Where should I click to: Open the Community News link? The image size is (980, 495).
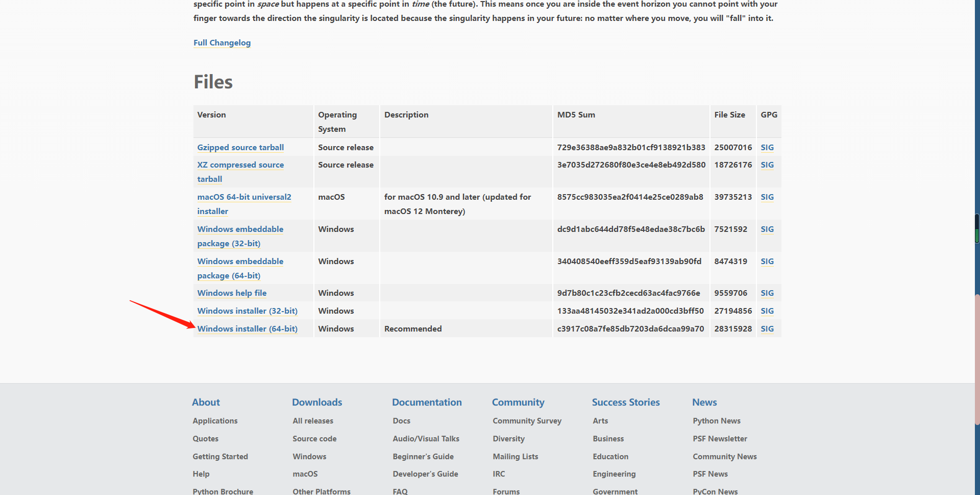click(724, 457)
